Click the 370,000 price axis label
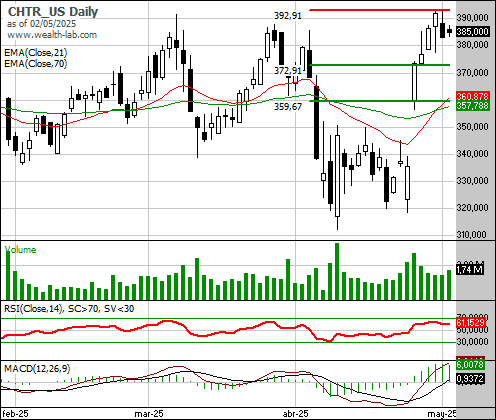 coord(473,72)
